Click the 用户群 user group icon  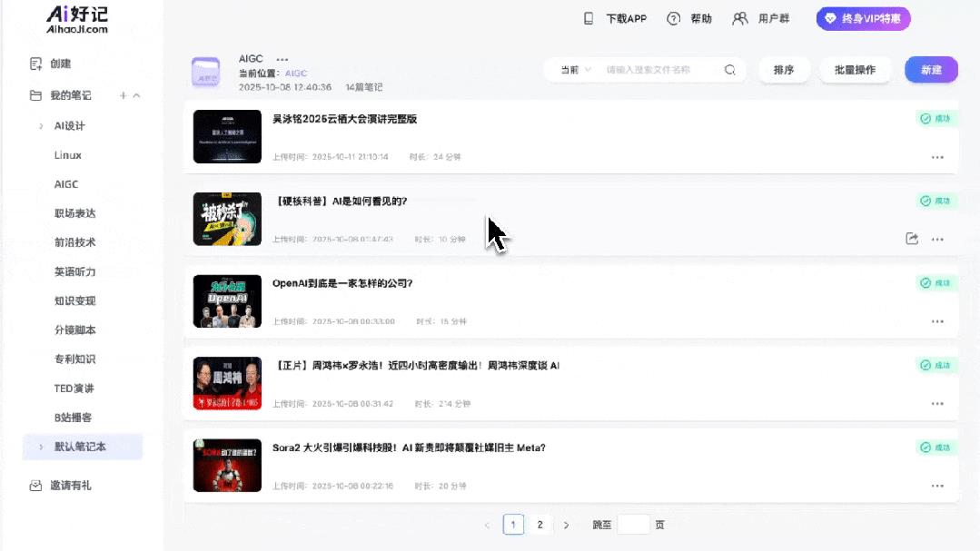[x=740, y=18]
